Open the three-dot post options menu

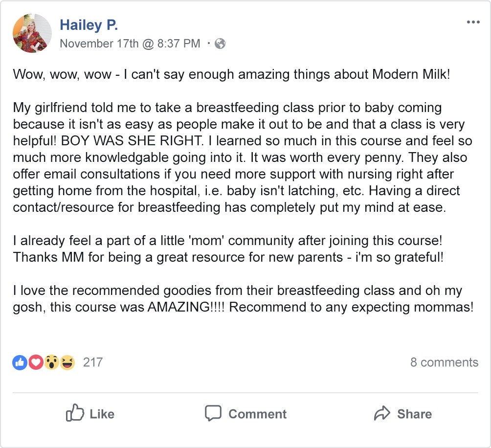(473, 22)
